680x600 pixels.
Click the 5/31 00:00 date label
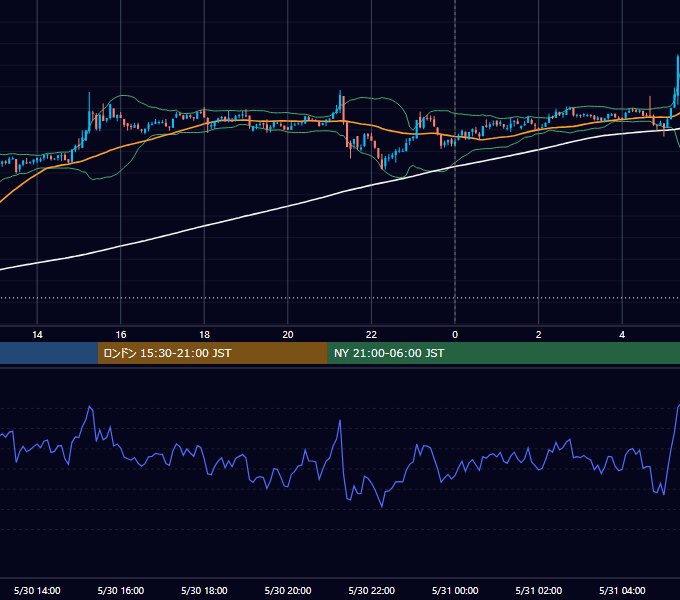455,590
